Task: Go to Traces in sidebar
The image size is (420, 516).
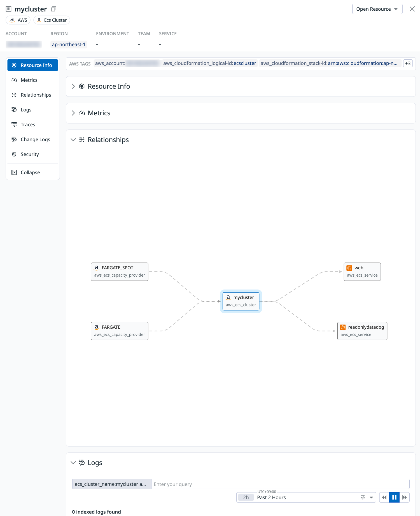Action: tap(33, 125)
